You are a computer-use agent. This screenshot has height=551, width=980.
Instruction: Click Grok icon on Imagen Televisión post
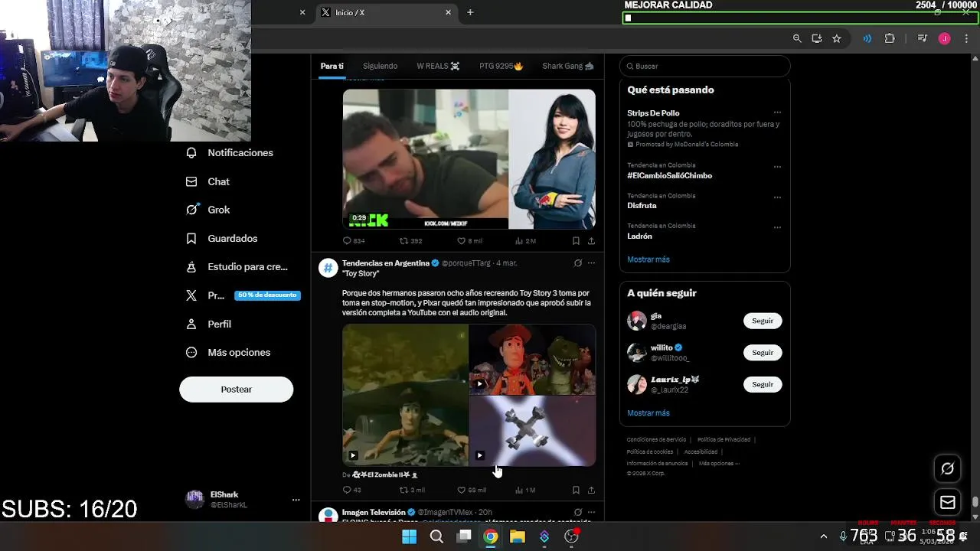577,512
